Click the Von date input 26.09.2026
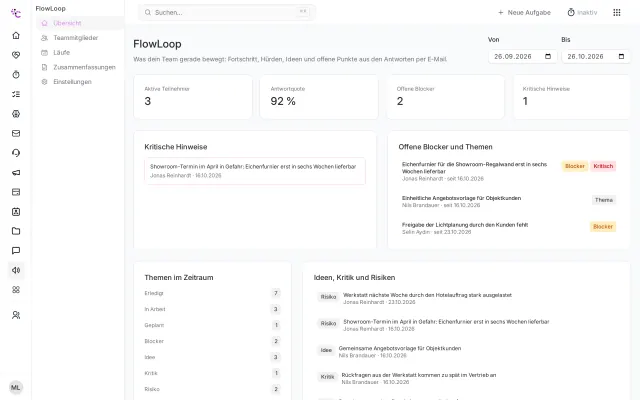The height and width of the screenshot is (400, 640). coord(522,56)
